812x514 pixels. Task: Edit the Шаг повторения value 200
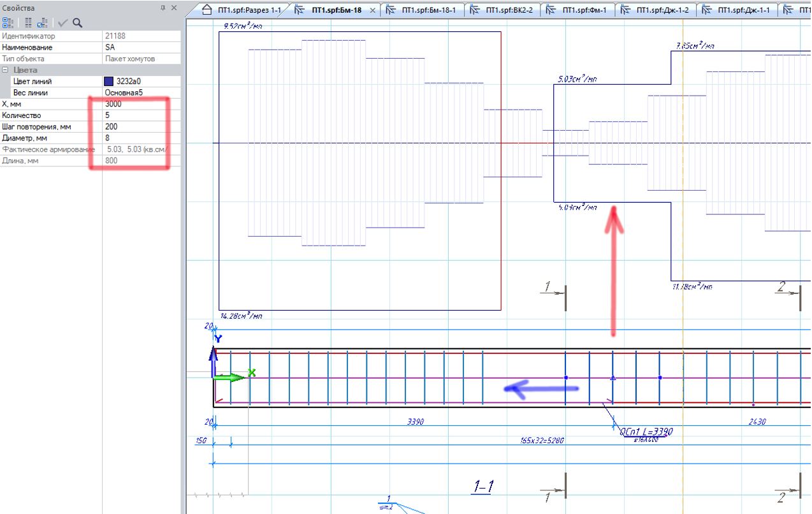(141, 127)
